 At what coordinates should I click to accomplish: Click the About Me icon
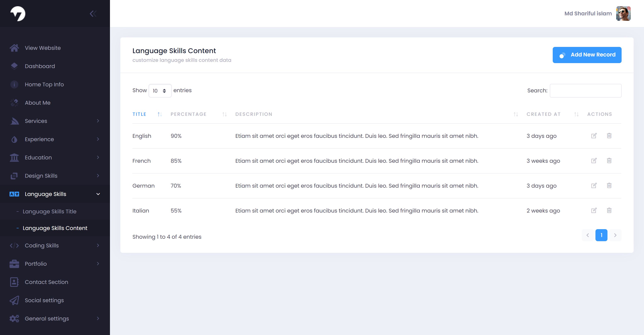14,103
